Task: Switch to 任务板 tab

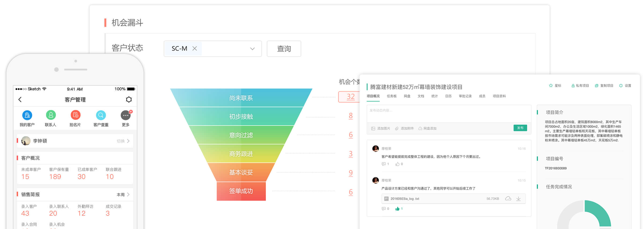Action: point(392,96)
